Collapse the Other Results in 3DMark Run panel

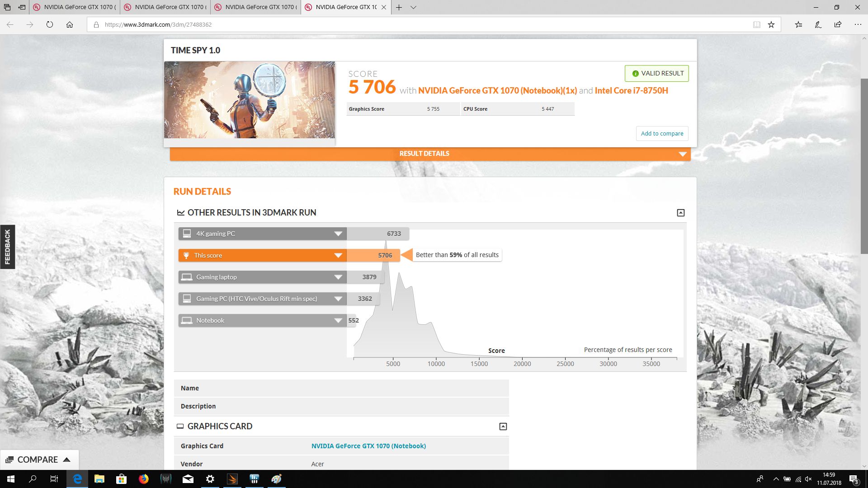681,212
